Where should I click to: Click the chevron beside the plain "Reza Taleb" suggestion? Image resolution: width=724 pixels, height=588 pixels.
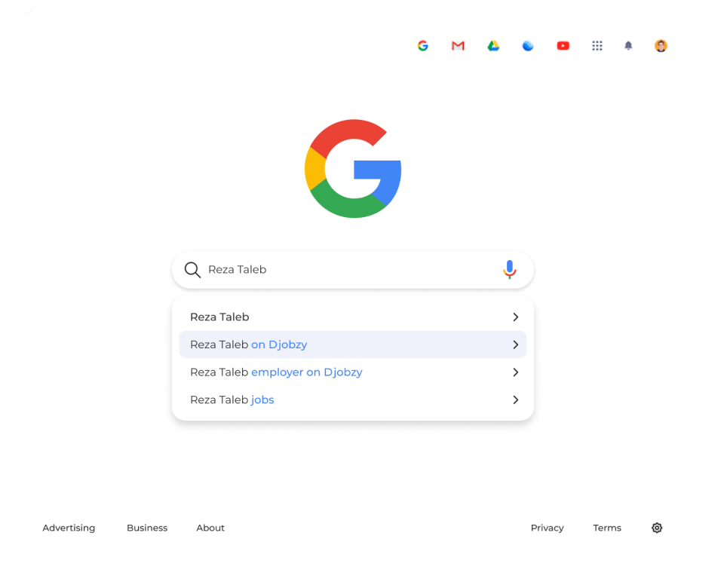(516, 317)
